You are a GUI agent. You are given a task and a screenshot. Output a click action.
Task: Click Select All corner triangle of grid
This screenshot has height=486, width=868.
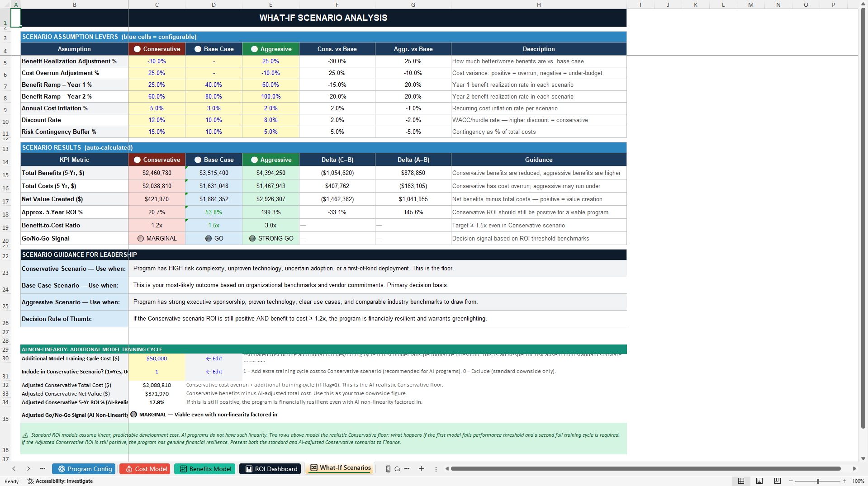[5, 5]
